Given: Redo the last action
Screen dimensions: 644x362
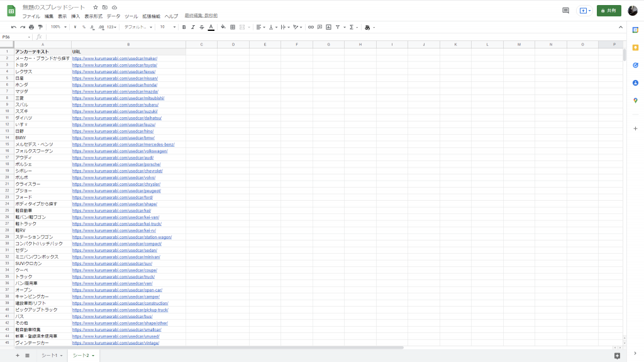Looking at the screenshot, I should point(23,27).
